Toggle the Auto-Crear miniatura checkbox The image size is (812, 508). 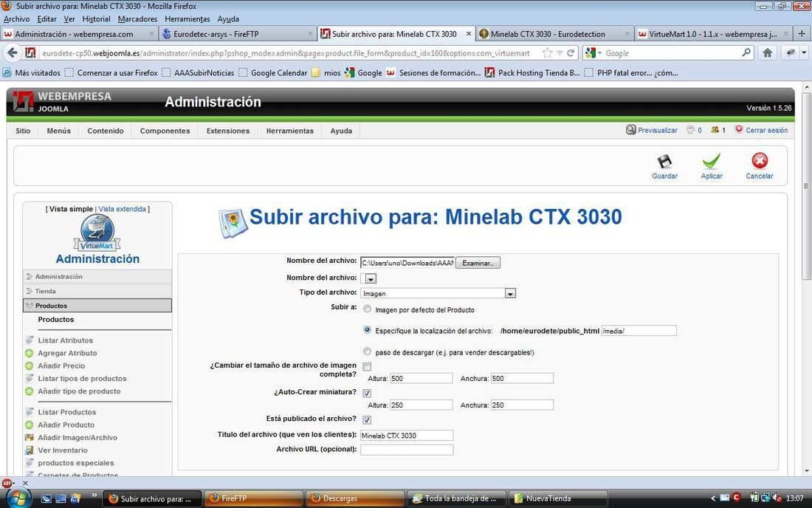coord(367,393)
